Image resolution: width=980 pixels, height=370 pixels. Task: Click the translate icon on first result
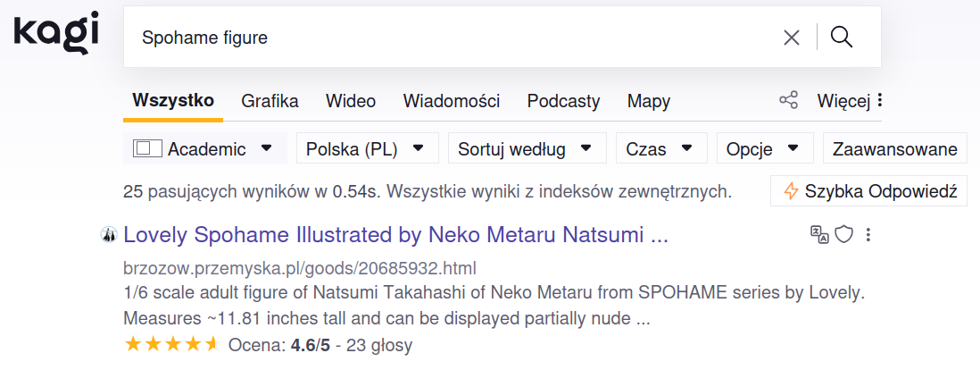coord(818,235)
